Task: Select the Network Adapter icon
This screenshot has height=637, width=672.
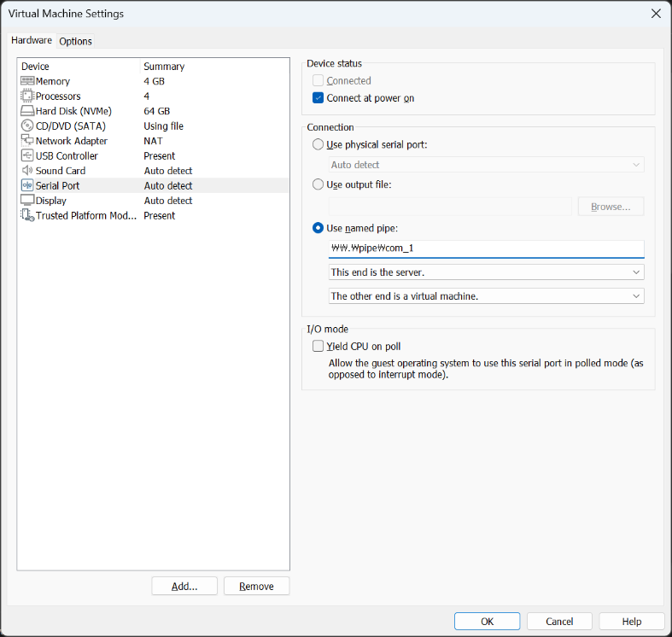Action: pos(27,141)
